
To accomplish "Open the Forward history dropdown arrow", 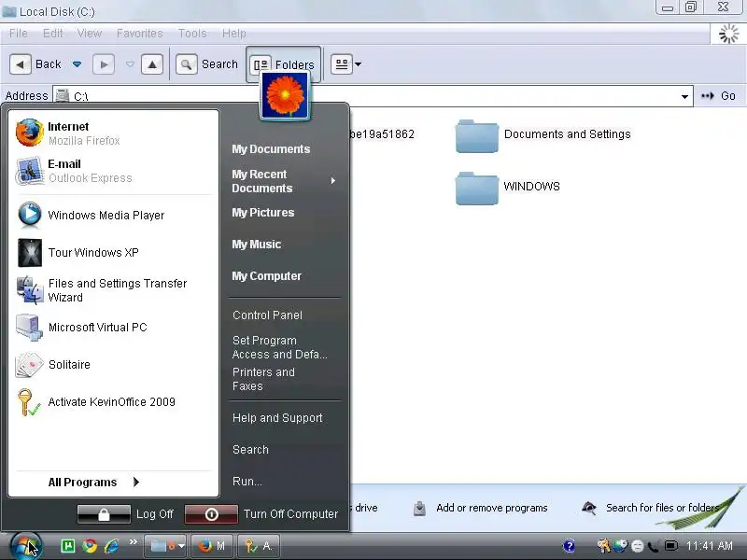I will (x=130, y=64).
